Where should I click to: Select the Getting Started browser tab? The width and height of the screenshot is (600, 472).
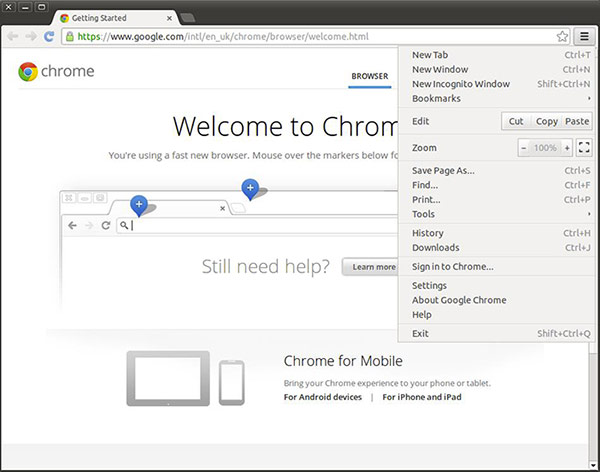point(115,18)
